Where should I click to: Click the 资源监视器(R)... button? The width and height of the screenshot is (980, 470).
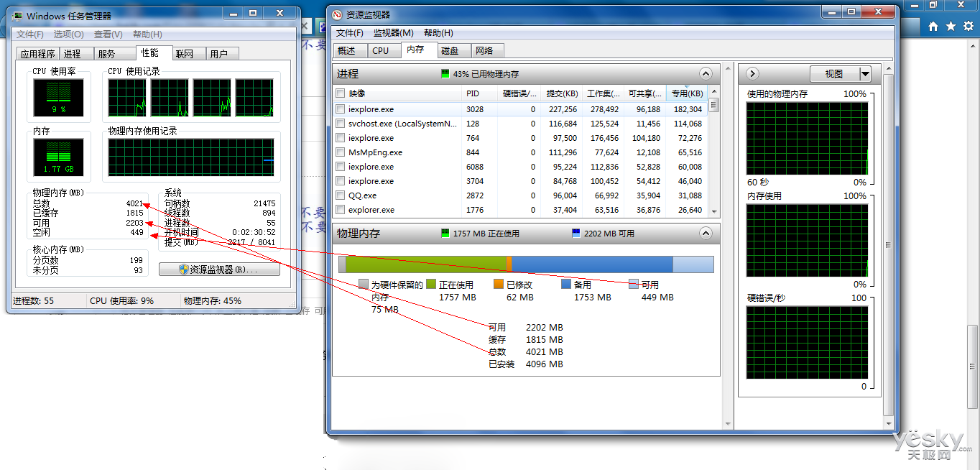click(x=219, y=269)
